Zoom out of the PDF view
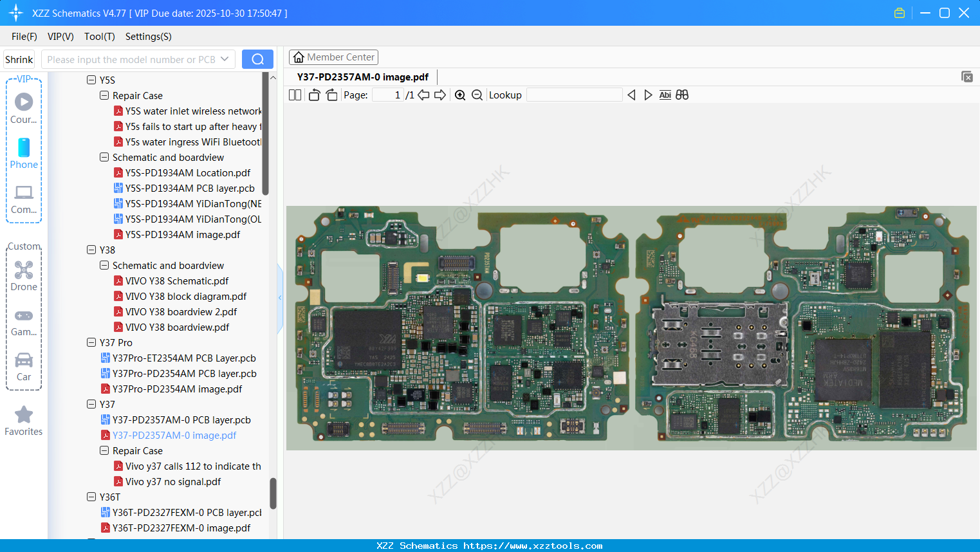The height and width of the screenshot is (552, 980). click(477, 95)
